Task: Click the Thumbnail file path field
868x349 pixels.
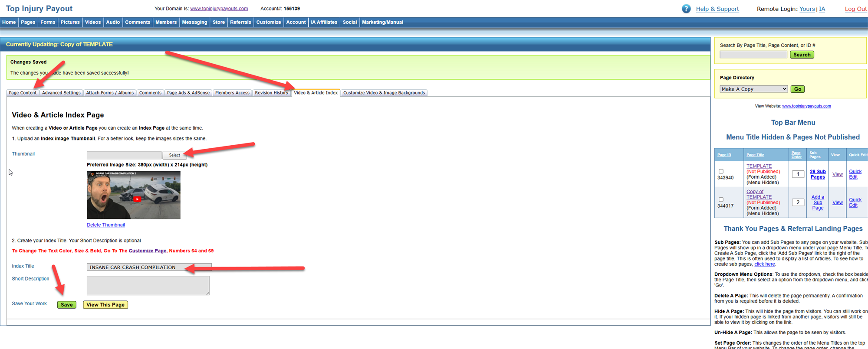Action: pos(124,155)
